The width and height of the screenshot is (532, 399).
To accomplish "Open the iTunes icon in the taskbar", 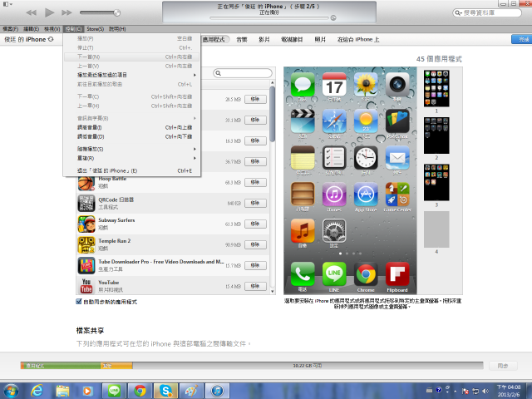I will (x=217, y=391).
